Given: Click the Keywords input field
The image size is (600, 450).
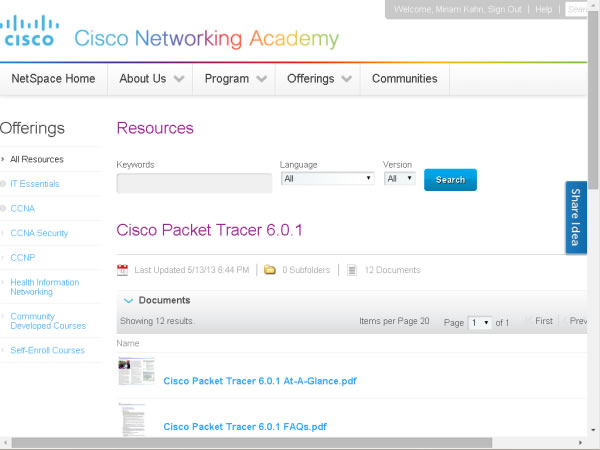Looking at the screenshot, I should click(194, 183).
